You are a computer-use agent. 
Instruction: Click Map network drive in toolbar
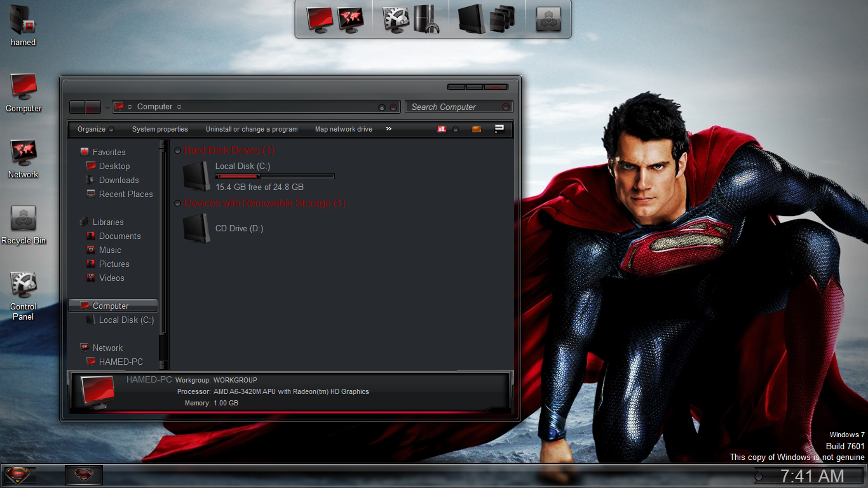pyautogui.click(x=344, y=129)
